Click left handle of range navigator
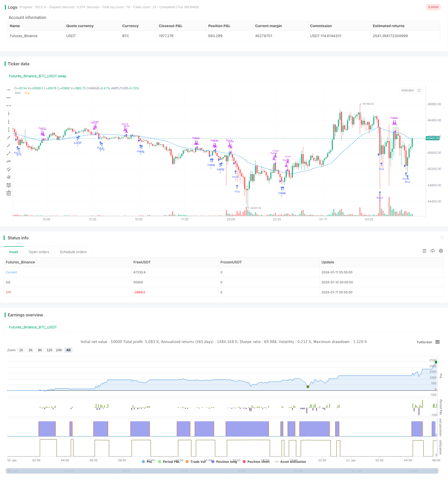The width and height of the screenshot is (448, 481). click(x=7, y=471)
